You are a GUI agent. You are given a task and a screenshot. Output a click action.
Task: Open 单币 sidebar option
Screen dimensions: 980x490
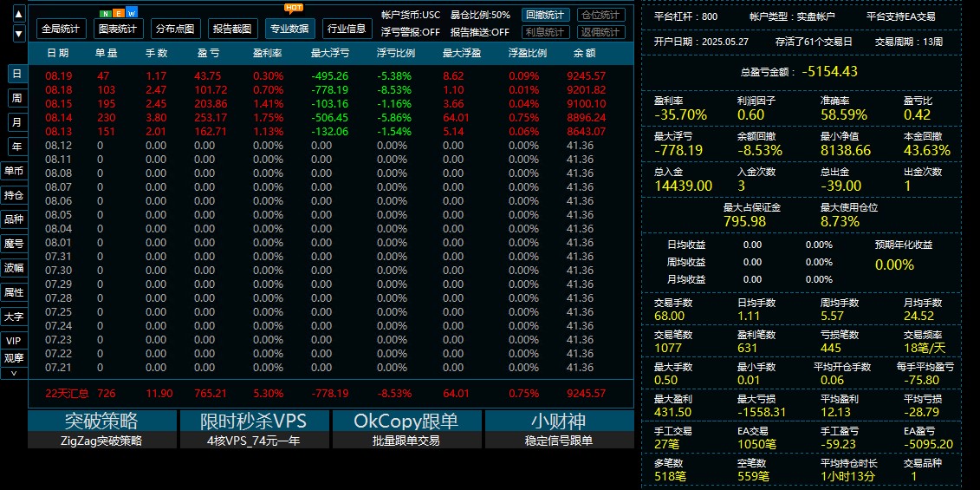pyautogui.click(x=14, y=171)
